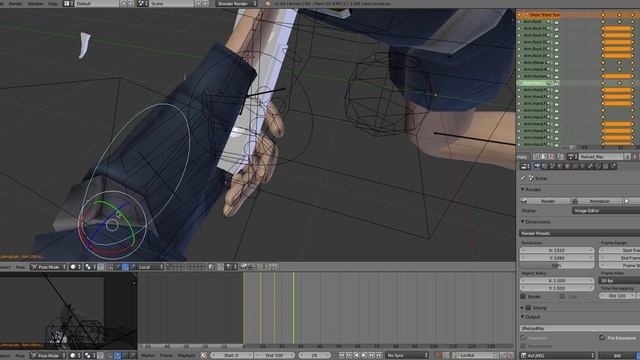Toggle lock layers to scene in the main 3D view header

[211, 267]
